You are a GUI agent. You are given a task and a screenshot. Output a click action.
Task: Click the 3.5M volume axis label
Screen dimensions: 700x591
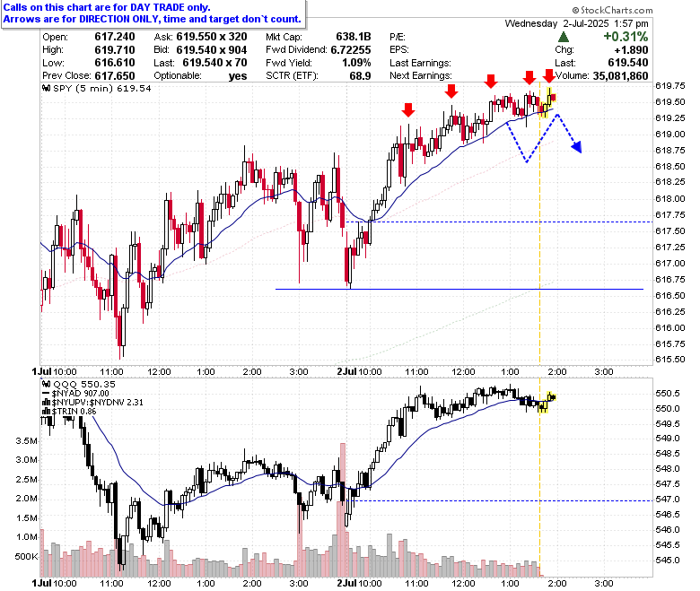click(x=26, y=441)
